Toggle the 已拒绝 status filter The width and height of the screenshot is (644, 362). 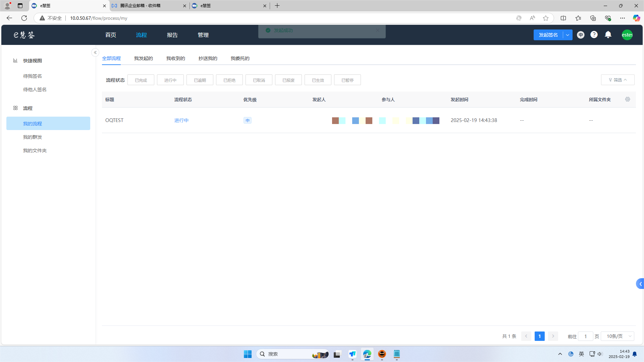(x=229, y=80)
